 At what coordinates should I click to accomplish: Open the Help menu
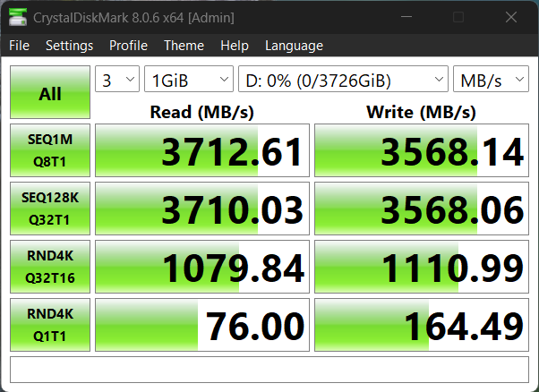[235, 46]
